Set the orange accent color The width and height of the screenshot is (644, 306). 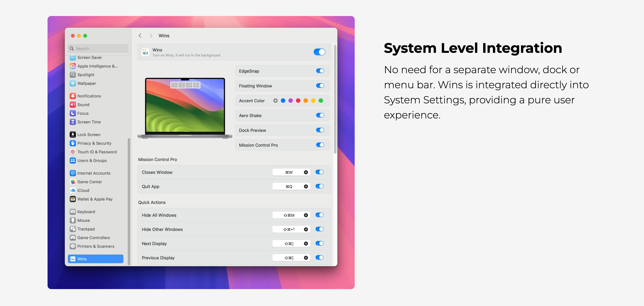[x=306, y=100]
